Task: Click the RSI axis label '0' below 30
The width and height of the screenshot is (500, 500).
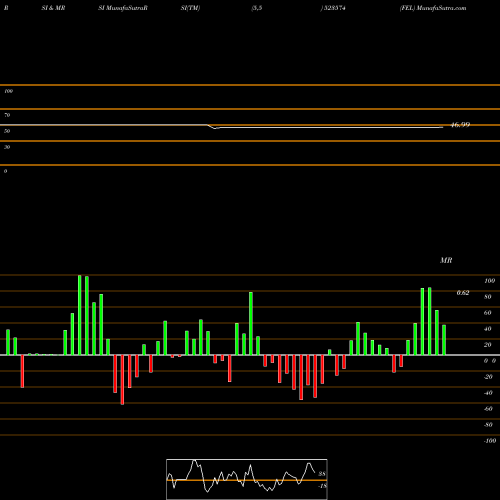Action: tap(5, 171)
